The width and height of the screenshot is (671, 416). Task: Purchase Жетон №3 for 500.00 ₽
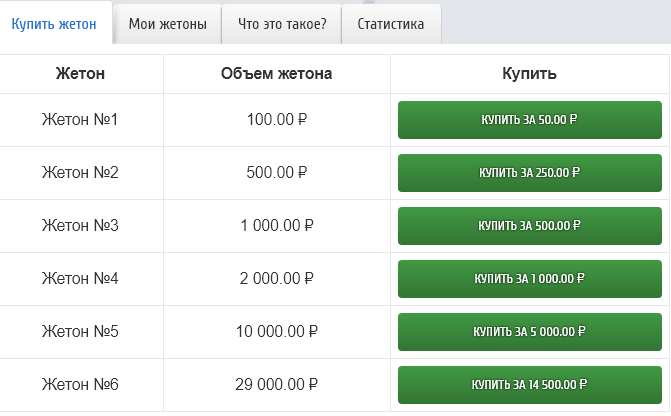pos(530,226)
